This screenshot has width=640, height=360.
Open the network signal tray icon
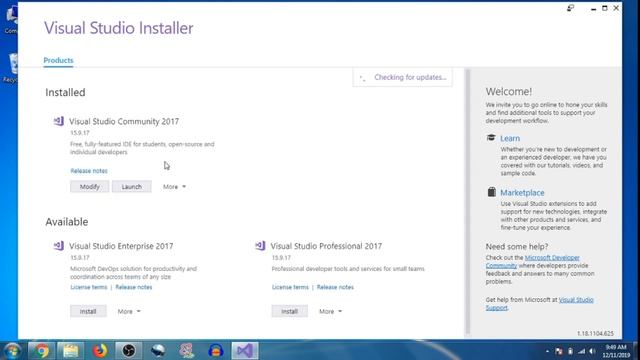tap(582, 351)
